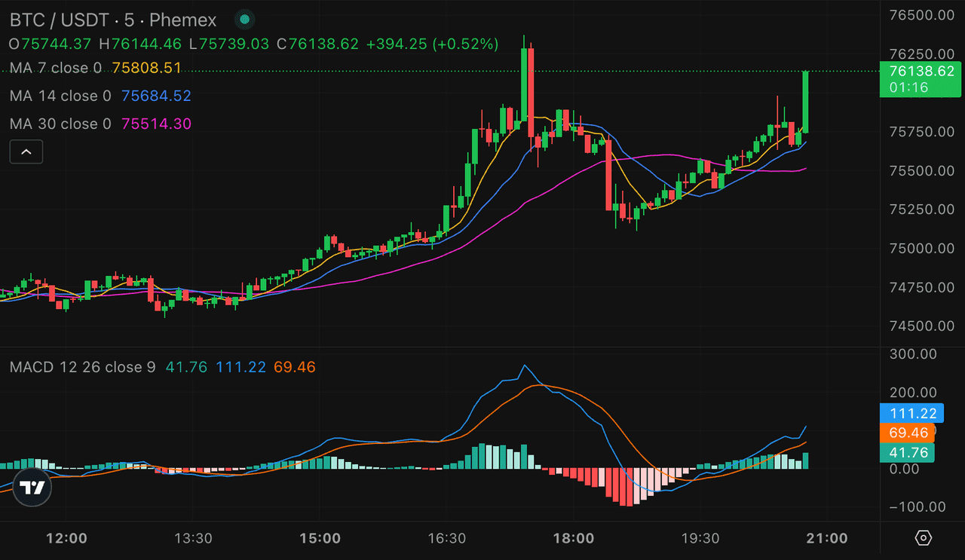Viewport: 965px width, 560px height.
Task: Click the orange signal value label 69.46
Action: point(908,433)
